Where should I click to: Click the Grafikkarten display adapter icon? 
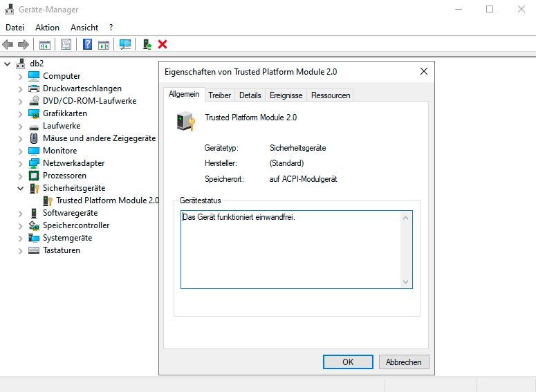click(34, 113)
